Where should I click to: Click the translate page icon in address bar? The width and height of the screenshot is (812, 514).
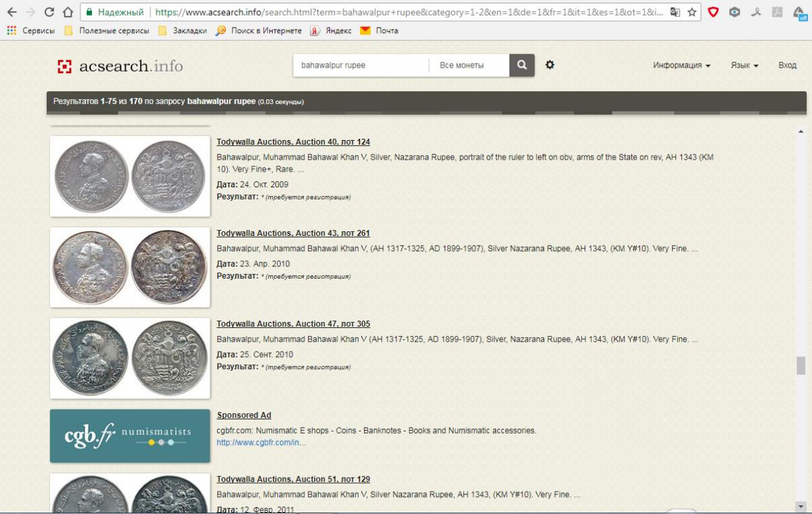(x=675, y=12)
